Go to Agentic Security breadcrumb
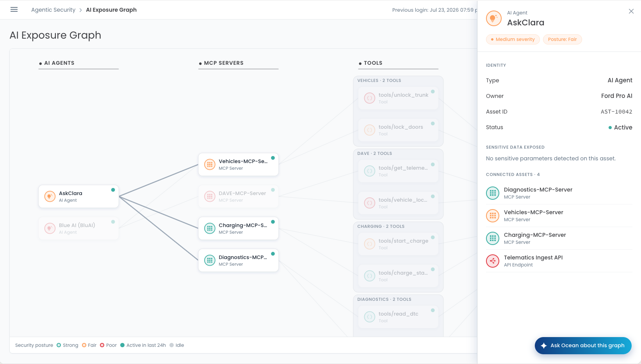This screenshot has height=364, width=641. coord(53,10)
